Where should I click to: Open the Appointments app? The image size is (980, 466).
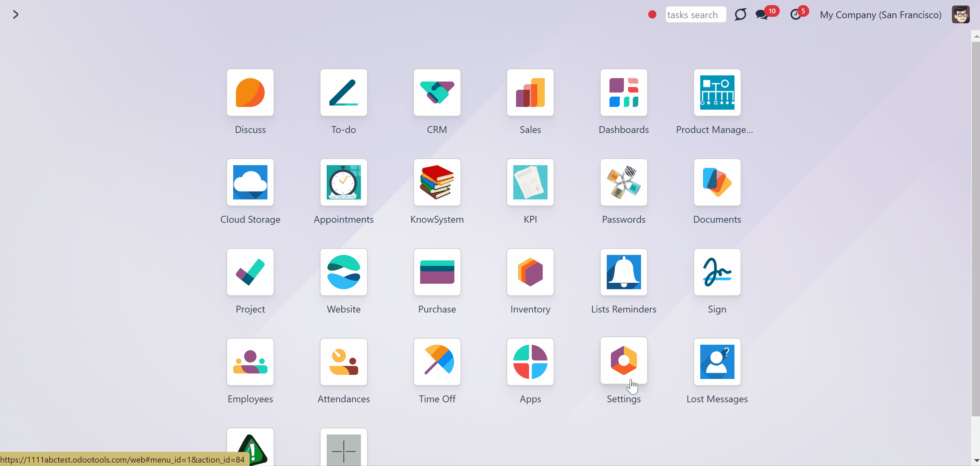343,182
